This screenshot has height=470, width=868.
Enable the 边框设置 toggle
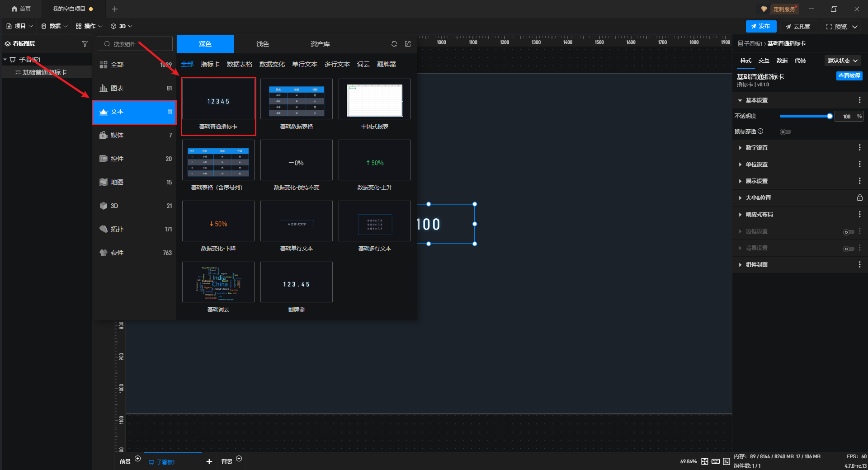click(x=848, y=232)
